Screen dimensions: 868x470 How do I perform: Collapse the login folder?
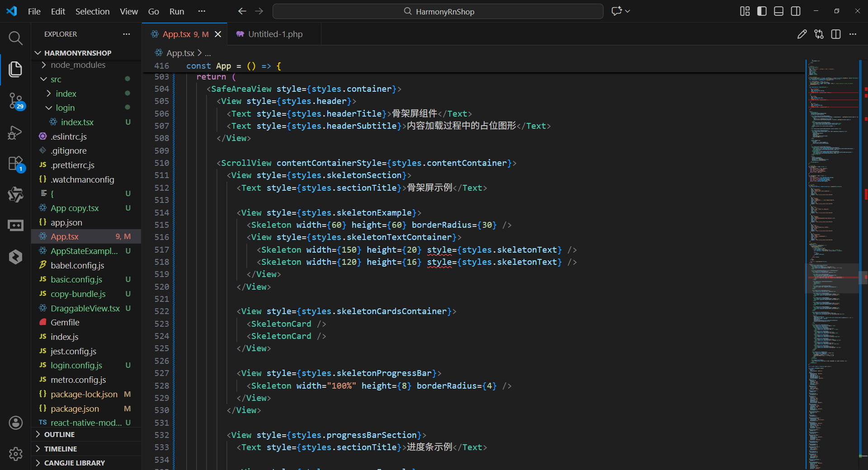click(86, 108)
